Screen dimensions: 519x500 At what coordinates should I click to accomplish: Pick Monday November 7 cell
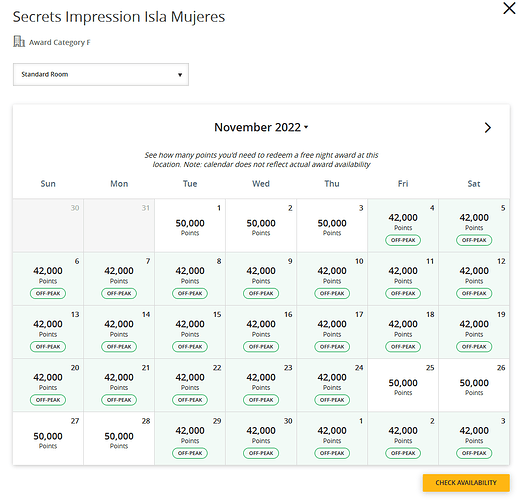coord(119,279)
